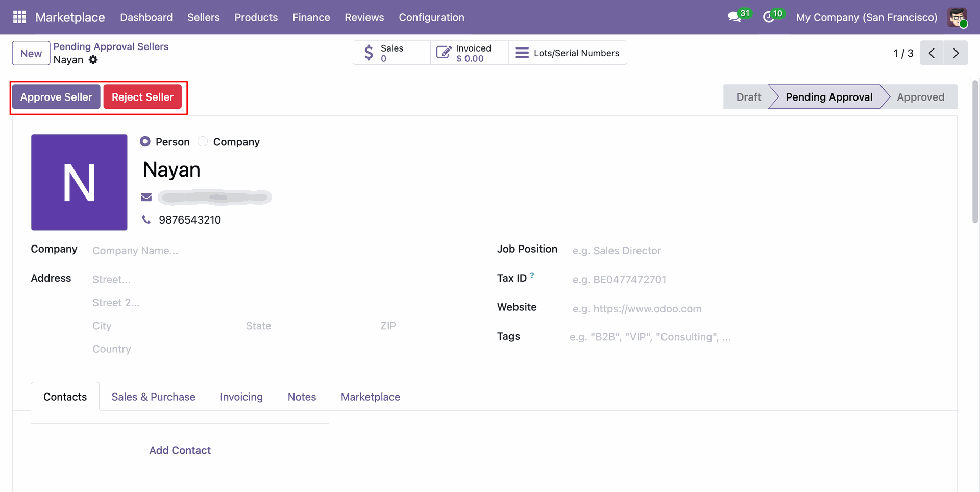This screenshot has width=980, height=492.
Task: Open the Products menu
Action: [256, 17]
